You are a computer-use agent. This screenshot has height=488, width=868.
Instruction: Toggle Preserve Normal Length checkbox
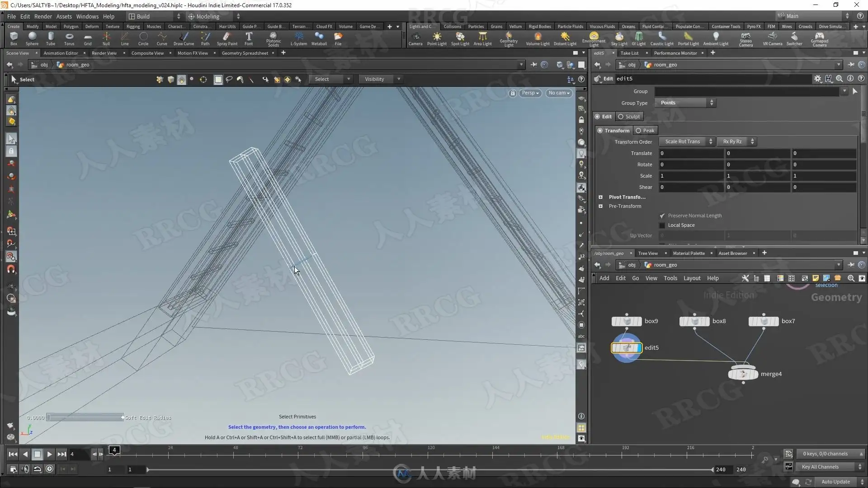coord(662,216)
